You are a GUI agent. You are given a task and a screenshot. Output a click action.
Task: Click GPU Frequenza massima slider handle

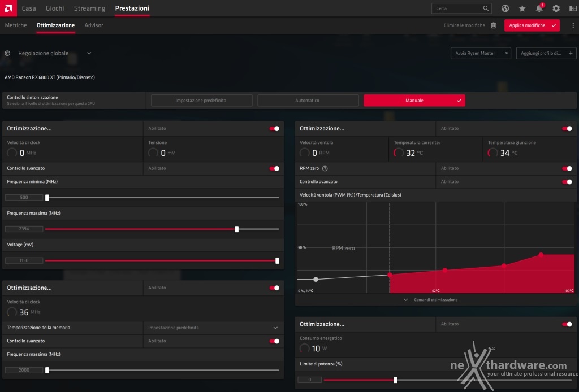click(x=237, y=229)
